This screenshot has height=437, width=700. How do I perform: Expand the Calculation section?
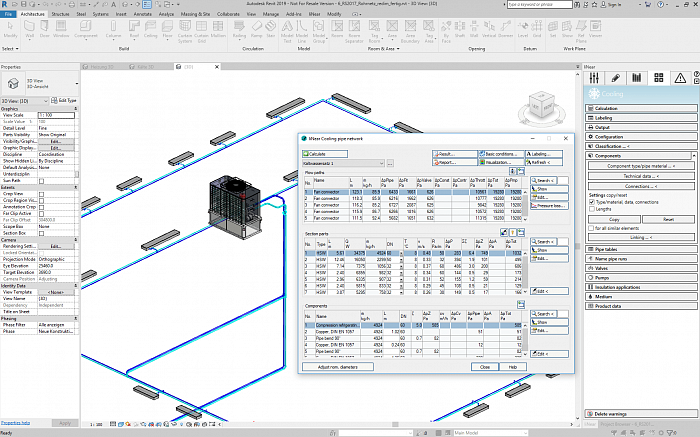641,108
